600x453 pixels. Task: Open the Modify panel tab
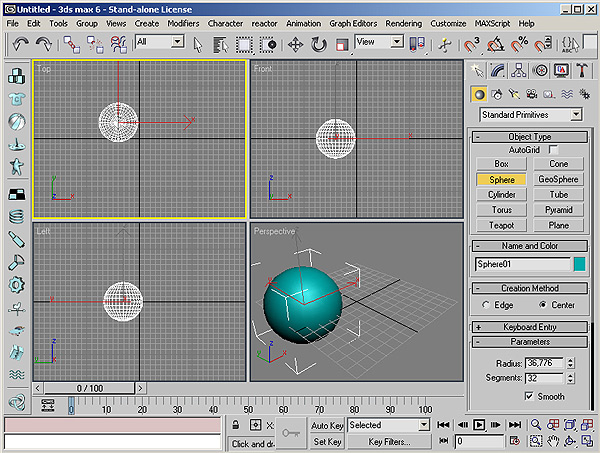pyautogui.click(x=499, y=70)
